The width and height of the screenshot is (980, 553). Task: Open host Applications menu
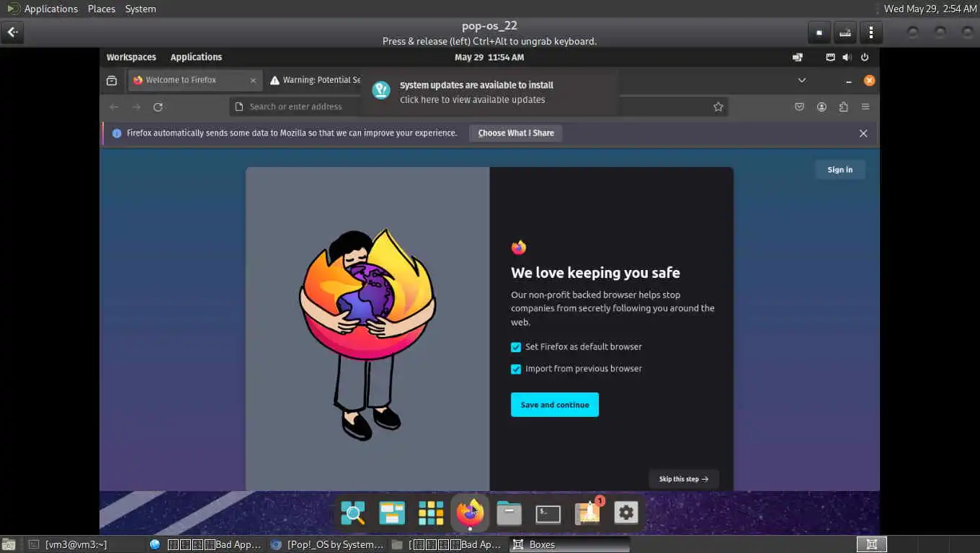(43, 9)
